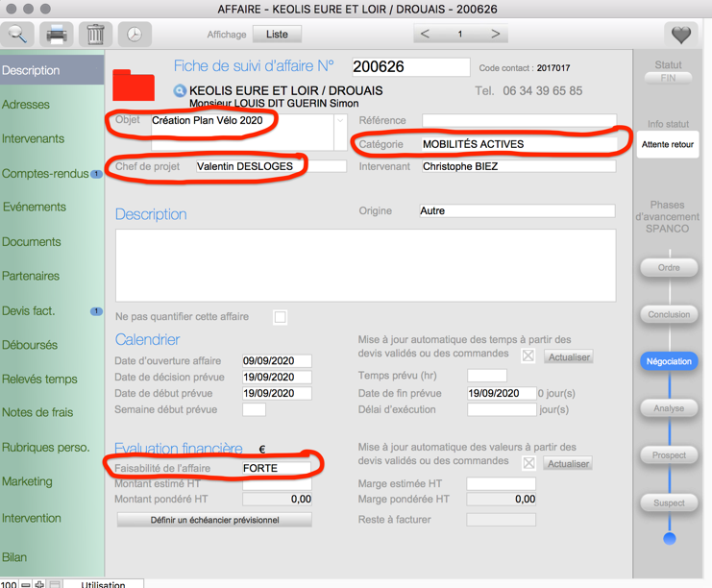Click 'Définir un échéancier prévisionnel' button
This screenshot has width=712, height=588.
pyautogui.click(x=214, y=520)
